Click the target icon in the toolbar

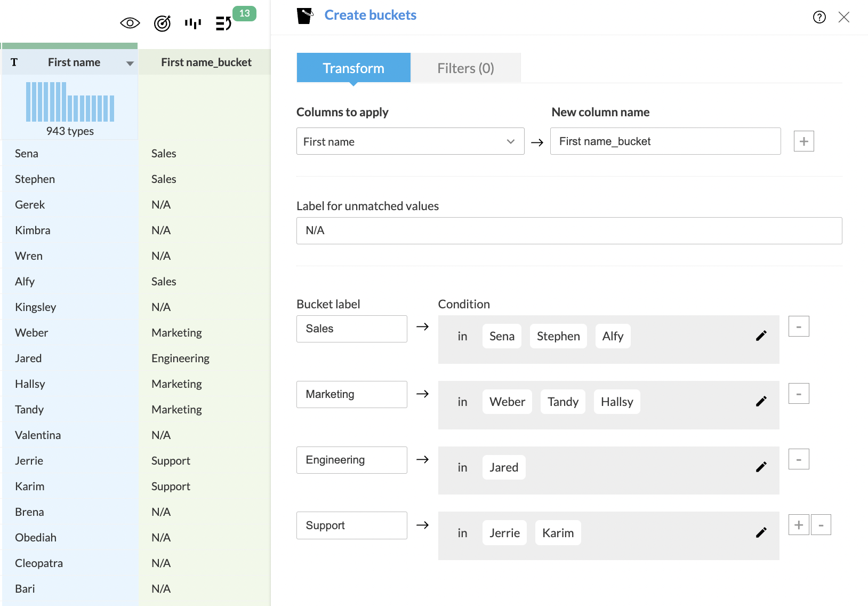(162, 23)
